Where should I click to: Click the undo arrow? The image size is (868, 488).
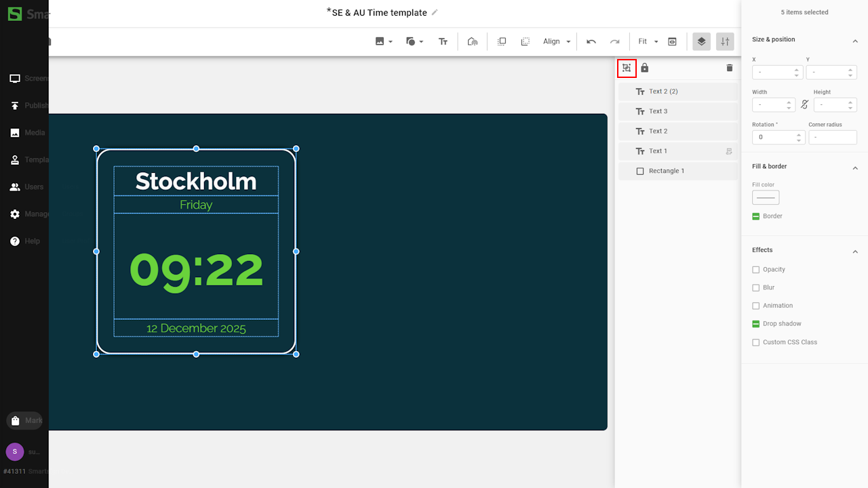(x=591, y=41)
